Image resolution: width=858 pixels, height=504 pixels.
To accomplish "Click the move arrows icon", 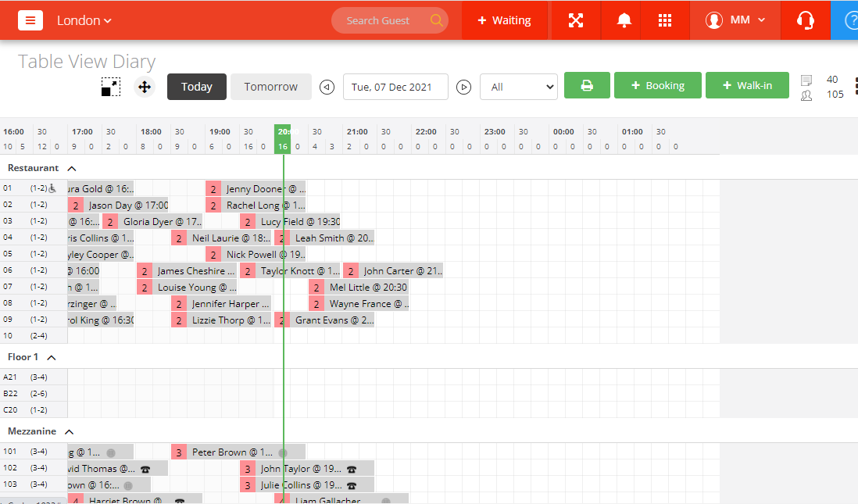I will tap(145, 87).
